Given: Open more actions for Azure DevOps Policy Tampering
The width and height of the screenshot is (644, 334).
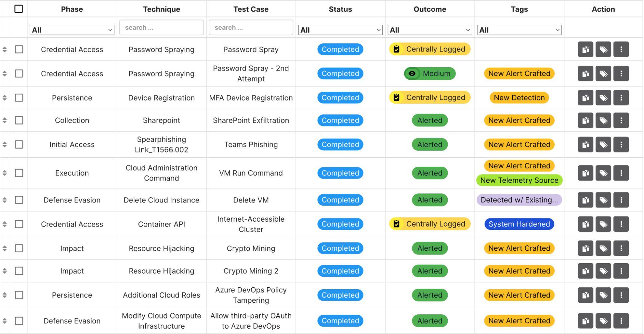Looking at the screenshot, I should pyautogui.click(x=622, y=295).
